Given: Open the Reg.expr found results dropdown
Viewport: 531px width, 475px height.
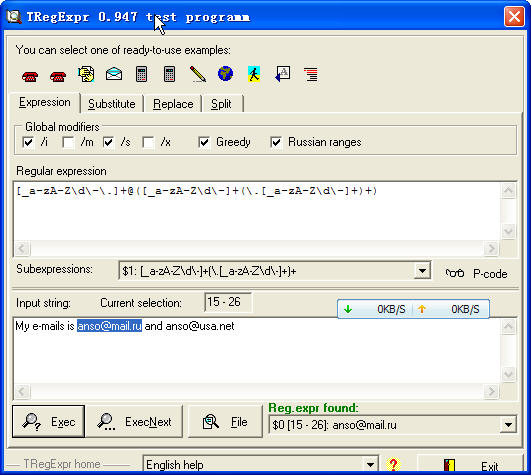Looking at the screenshot, I should click(x=508, y=425).
